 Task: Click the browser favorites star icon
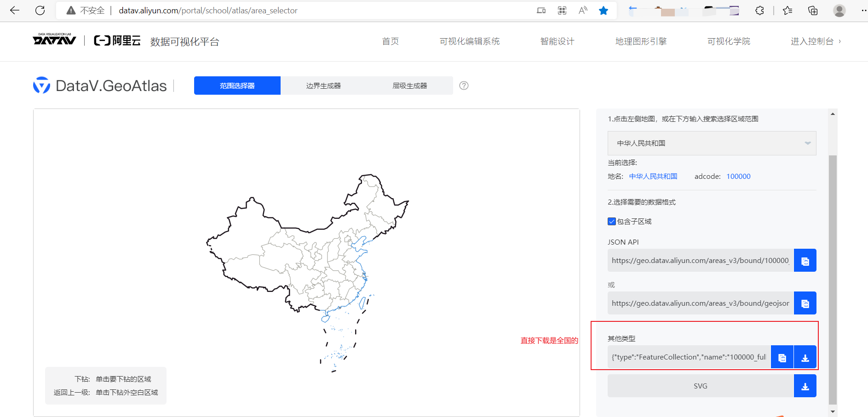tap(604, 11)
